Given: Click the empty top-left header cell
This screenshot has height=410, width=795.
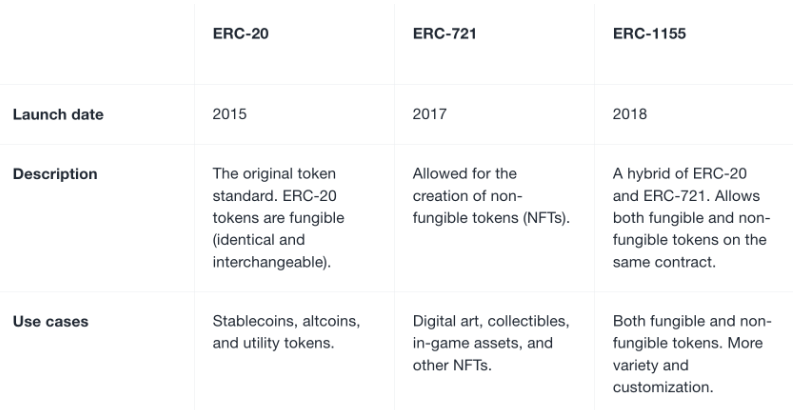Looking at the screenshot, I should [97, 42].
